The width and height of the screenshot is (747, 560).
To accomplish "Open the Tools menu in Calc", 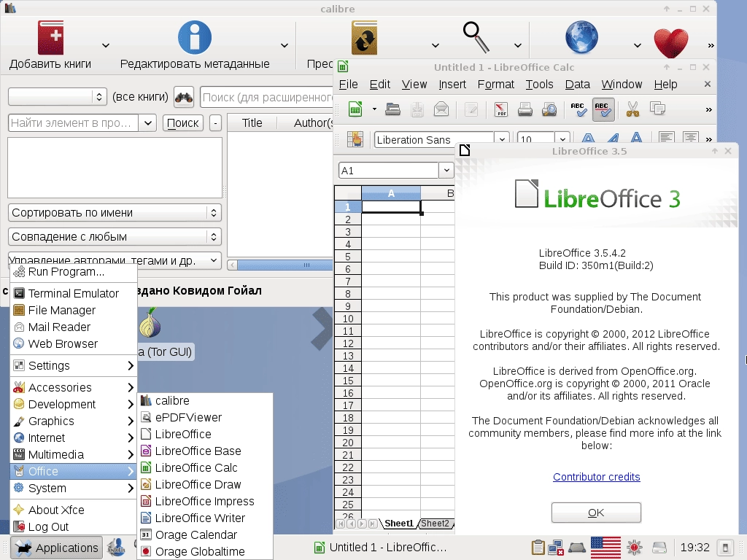I will click(539, 85).
